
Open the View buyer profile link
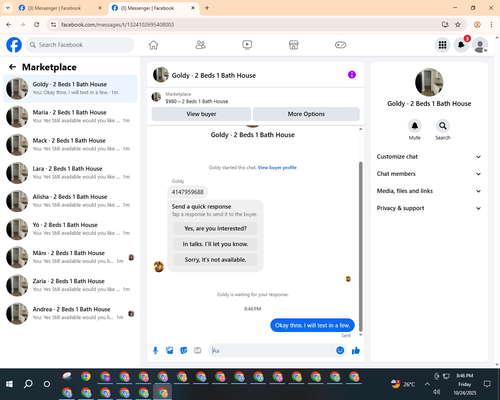click(277, 168)
